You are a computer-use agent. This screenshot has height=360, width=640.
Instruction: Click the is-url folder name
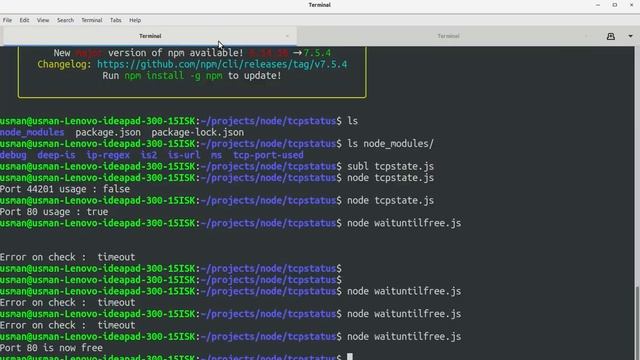click(x=184, y=155)
